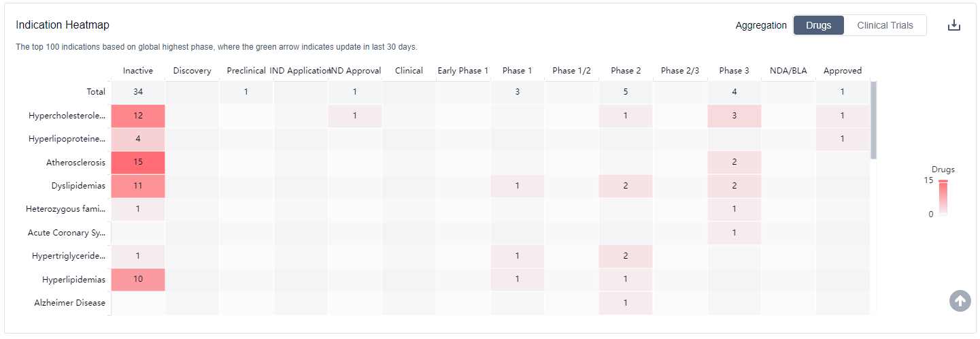This screenshot has width=980, height=339.
Task: Click the Atherosclerosis Inactive cell showing 15
Action: 138,162
